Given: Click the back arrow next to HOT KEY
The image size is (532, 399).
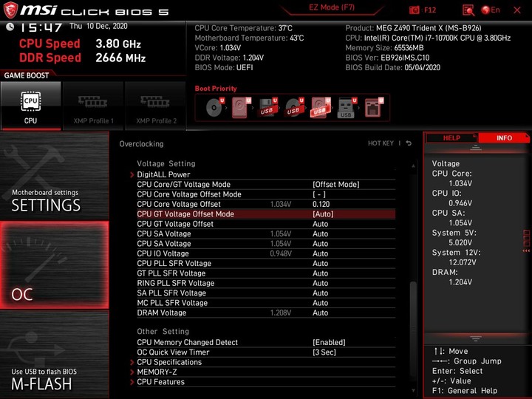Looking at the screenshot, I should coord(409,143).
